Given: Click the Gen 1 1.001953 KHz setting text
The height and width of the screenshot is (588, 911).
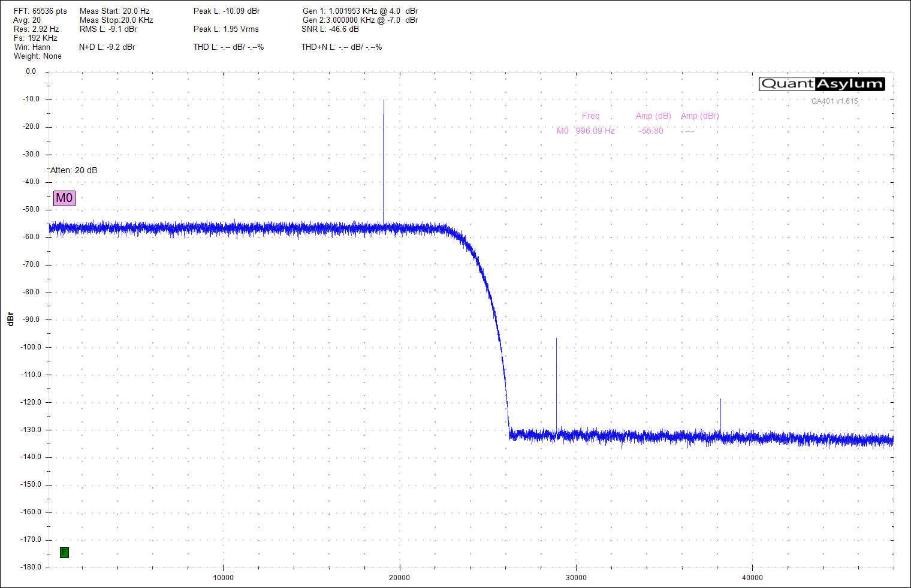Looking at the screenshot, I should [360, 11].
